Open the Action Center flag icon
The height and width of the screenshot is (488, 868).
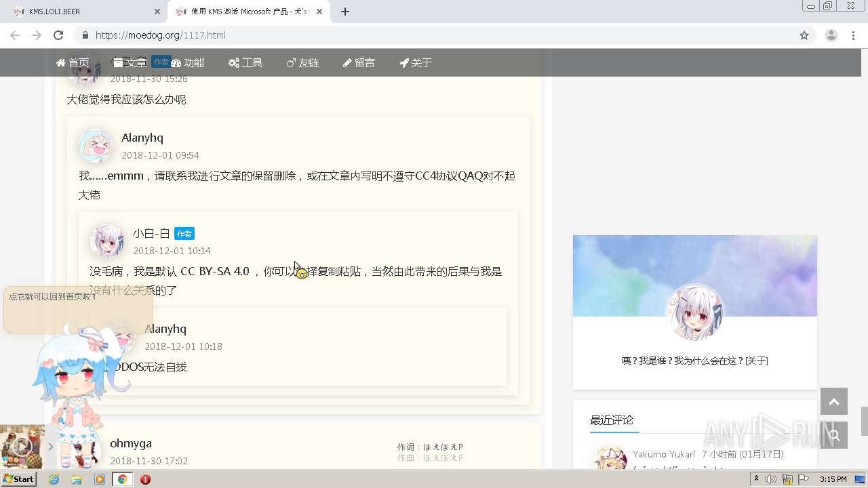tap(803, 479)
